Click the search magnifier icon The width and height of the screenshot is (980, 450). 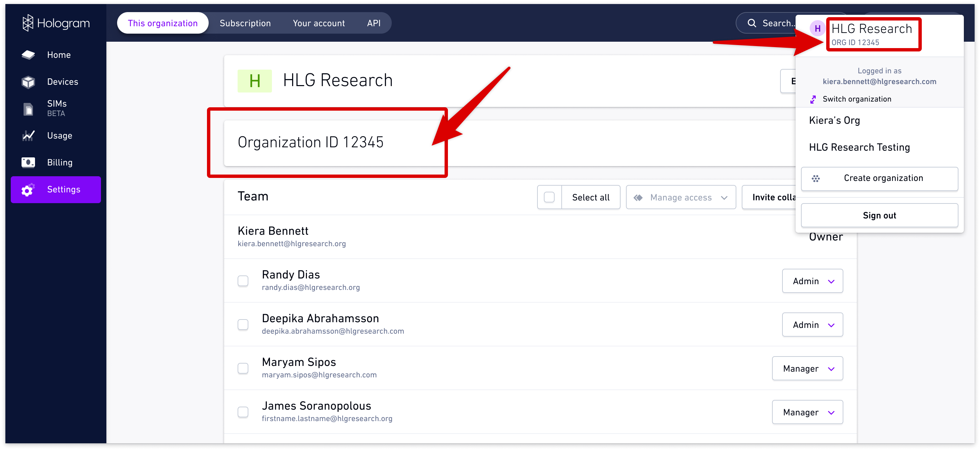click(x=752, y=23)
